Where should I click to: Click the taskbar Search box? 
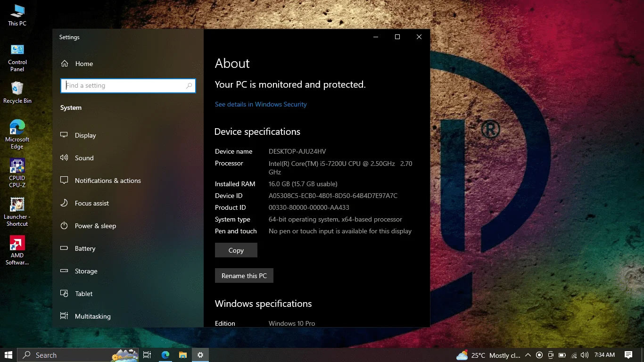78,355
